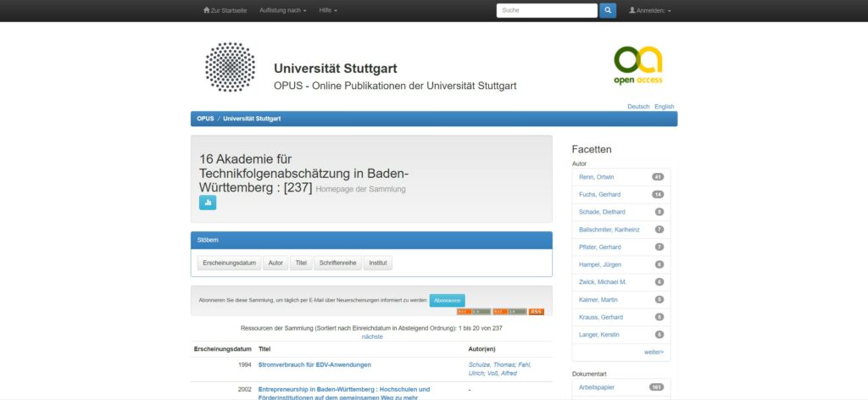868x400 pixels.
Task: Click the University of Stuttgart dotted logo
Action: pyautogui.click(x=230, y=67)
